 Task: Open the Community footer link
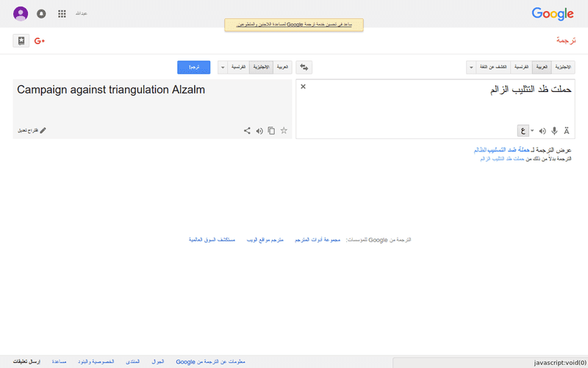[x=133, y=362]
